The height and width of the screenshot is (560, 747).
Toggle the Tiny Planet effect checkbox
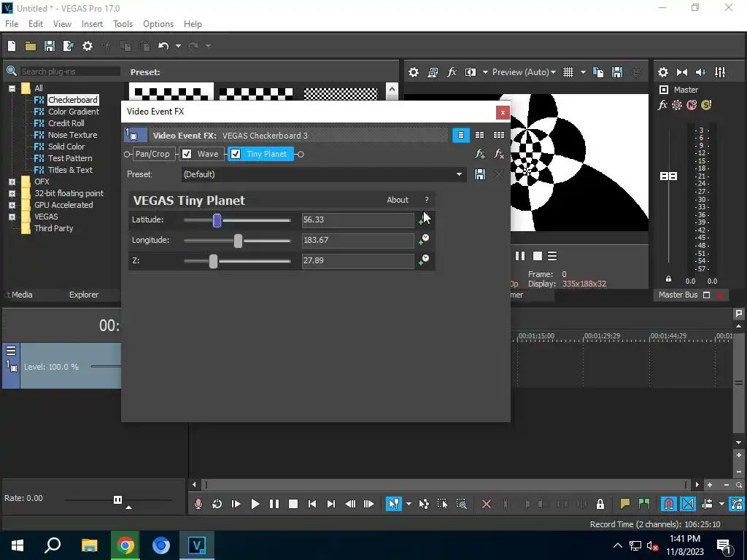pos(236,154)
